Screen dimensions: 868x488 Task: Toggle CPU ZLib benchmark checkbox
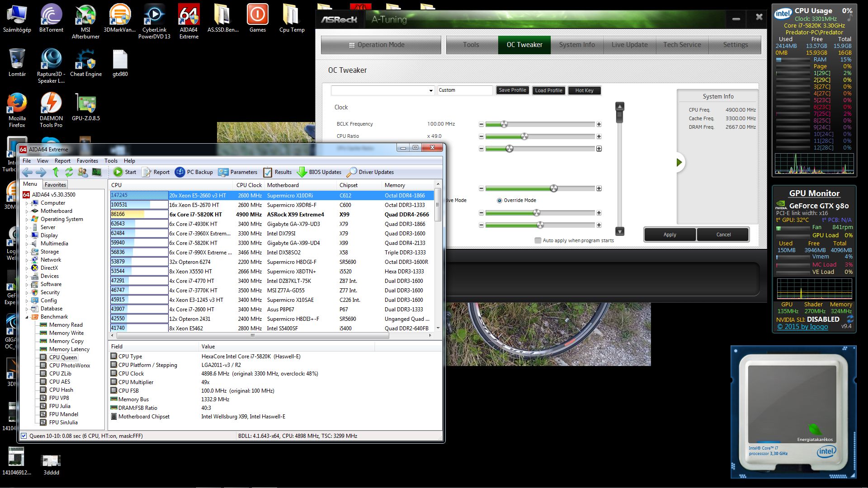pos(43,374)
